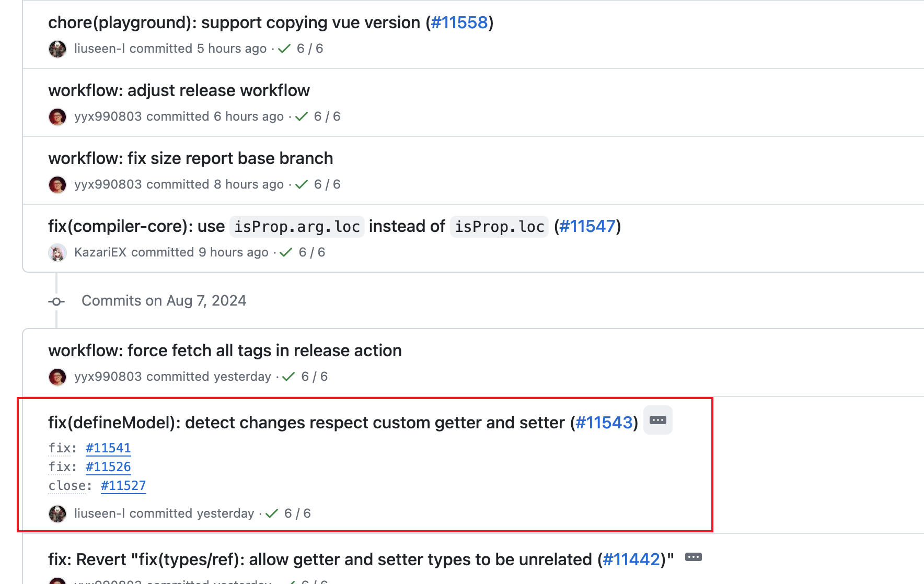
Task: Click liuseen-l avatar on playground commit
Action: (57, 49)
